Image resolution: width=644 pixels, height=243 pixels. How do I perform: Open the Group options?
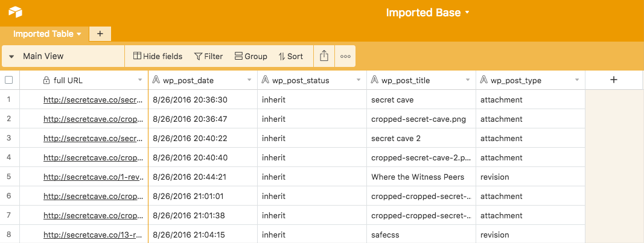(250, 56)
